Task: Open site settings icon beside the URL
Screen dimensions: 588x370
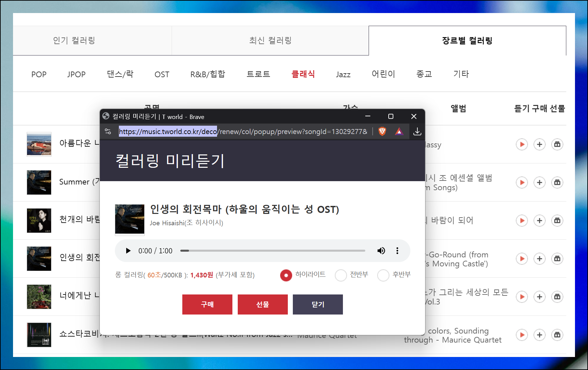Action: coord(108,131)
